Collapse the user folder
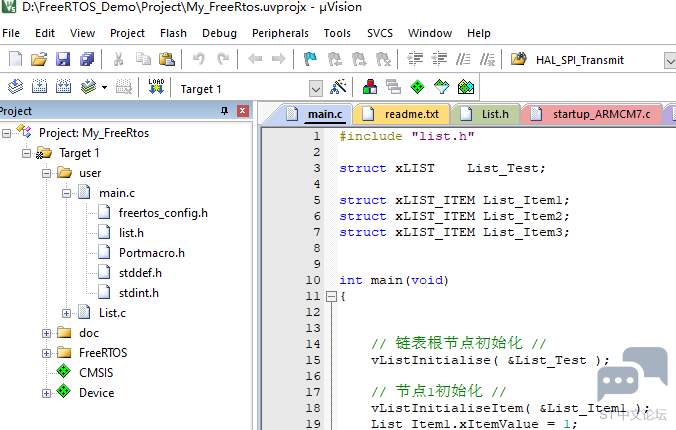Viewport: 676px width, 430px height. click(46, 173)
